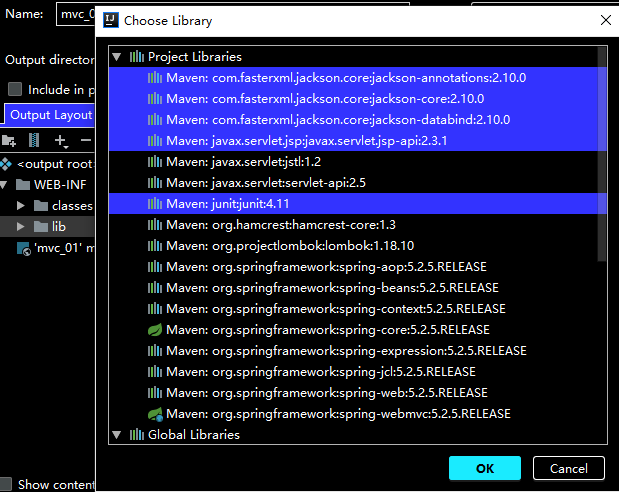Click the lib folder icon
Image resolution: width=619 pixels, height=492 pixels.
click(41, 227)
